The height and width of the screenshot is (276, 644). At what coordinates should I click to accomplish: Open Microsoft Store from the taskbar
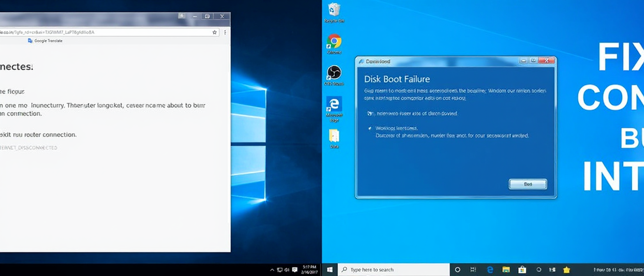(522, 270)
